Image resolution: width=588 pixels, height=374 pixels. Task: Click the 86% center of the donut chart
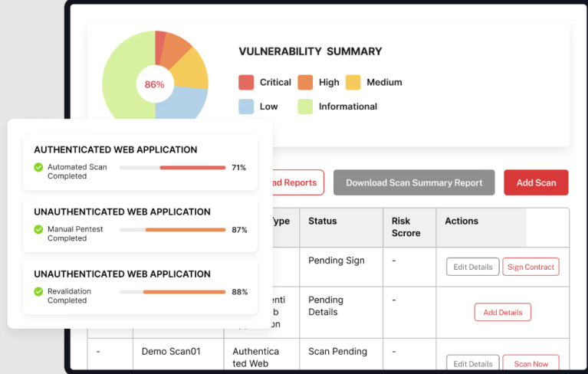pos(155,85)
